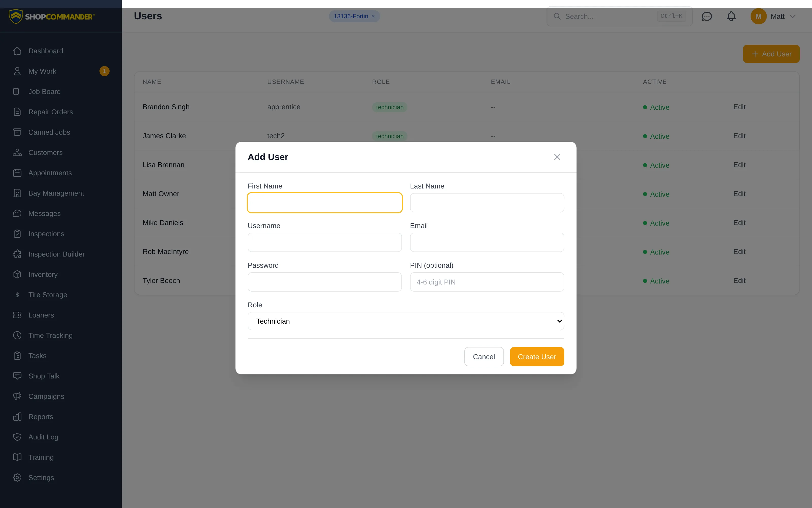Focus the Last Name field
Image resolution: width=812 pixels, height=508 pixels.
pos(487,203)
